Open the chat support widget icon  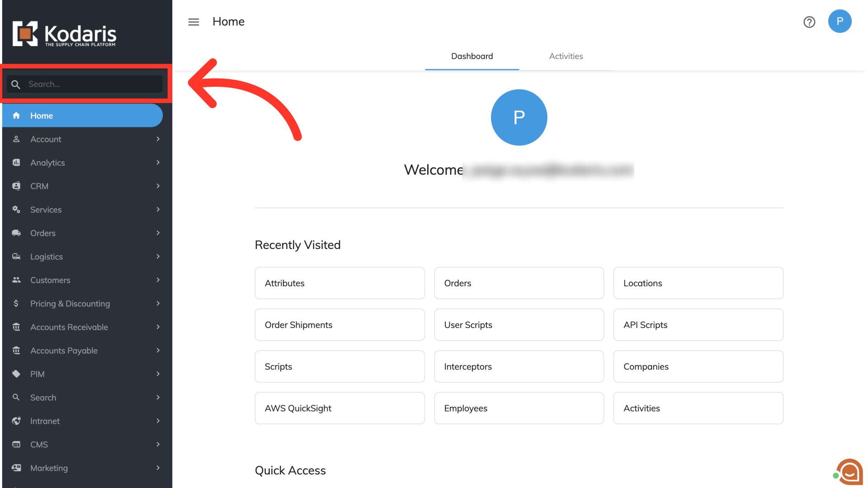coord(849,472)
